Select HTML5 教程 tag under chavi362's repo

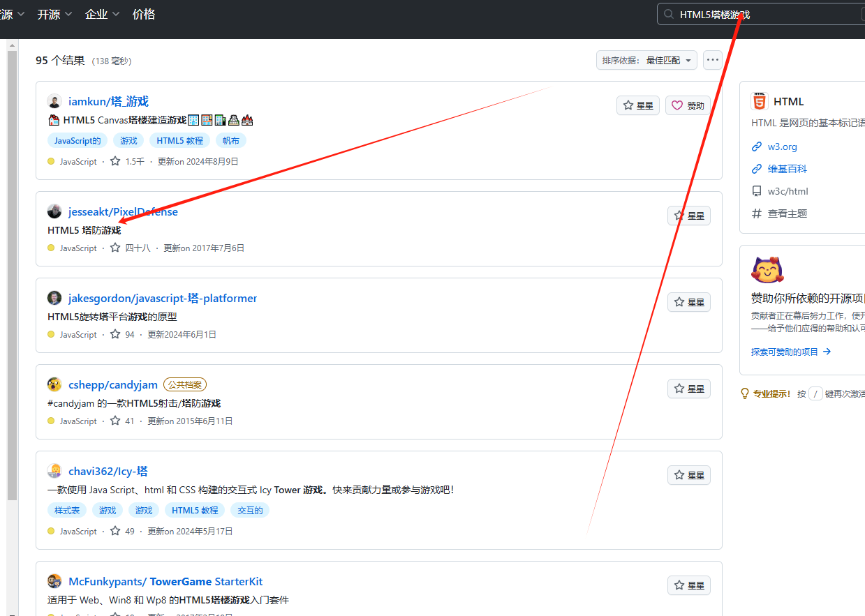click(195, 510)
